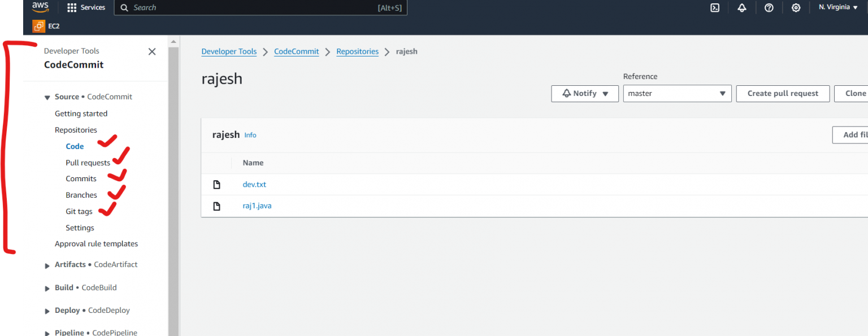Open the raj1.java file
The height and width of the screenshot is (336, 868).
click(257, 206)
